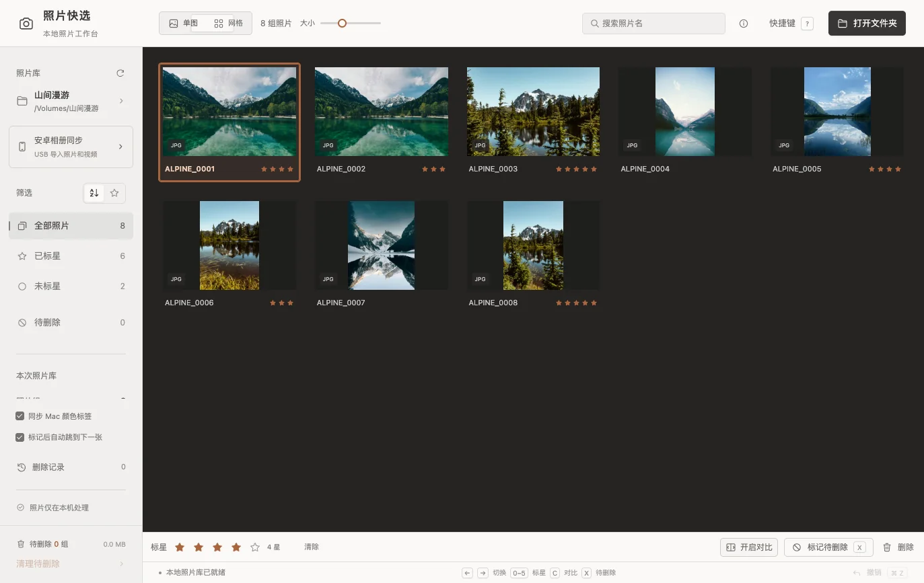The height and width of the screenshot is (583, 924).
Task: Refresh the 照片库 with the reload icon
Action: (x=120, y=73)
